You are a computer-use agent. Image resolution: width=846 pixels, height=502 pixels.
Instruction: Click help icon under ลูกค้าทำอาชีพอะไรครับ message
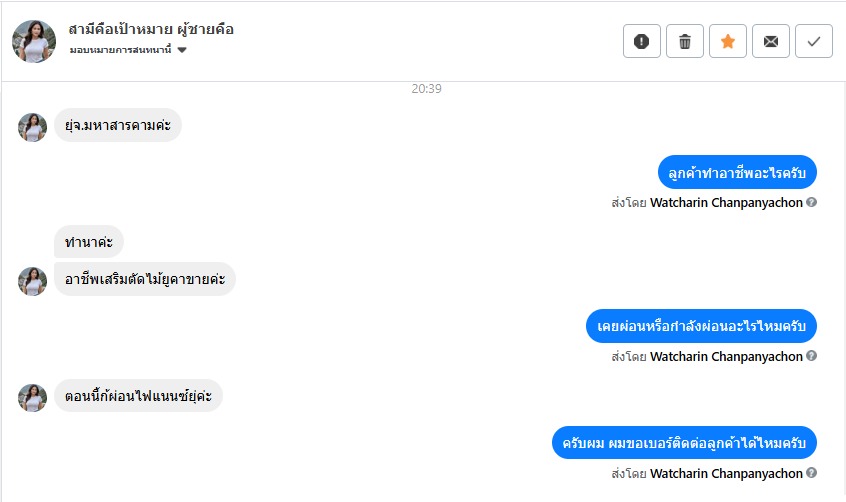[x=811, y=202]
